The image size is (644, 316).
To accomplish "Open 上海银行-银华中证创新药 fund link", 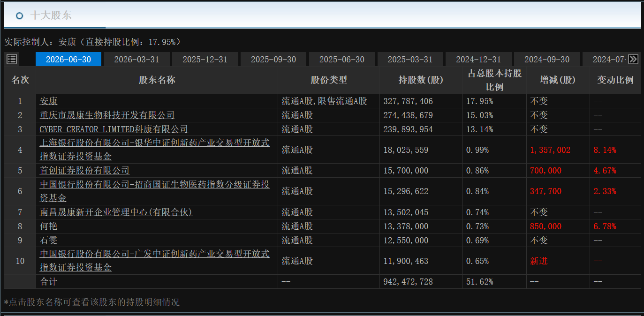I will point(155,150).
